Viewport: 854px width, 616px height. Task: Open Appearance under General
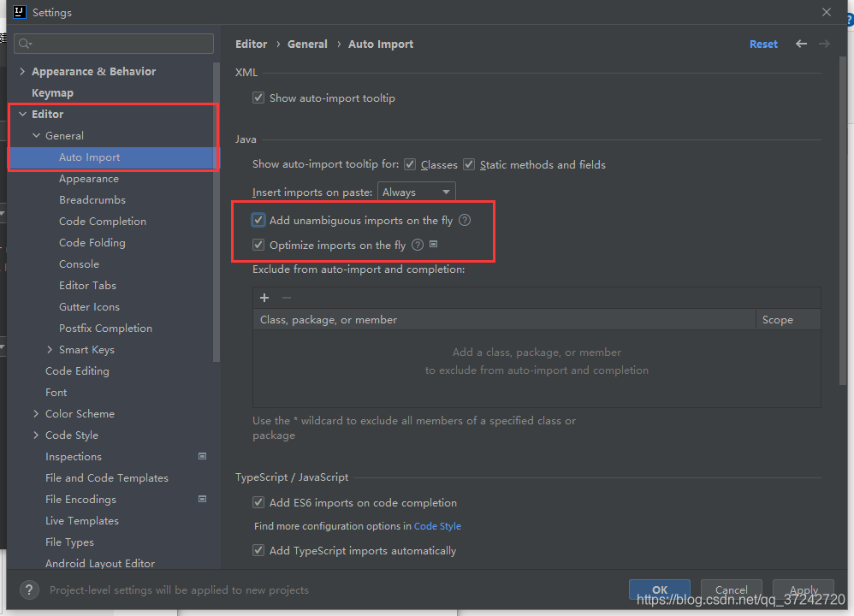click(89, 179)
